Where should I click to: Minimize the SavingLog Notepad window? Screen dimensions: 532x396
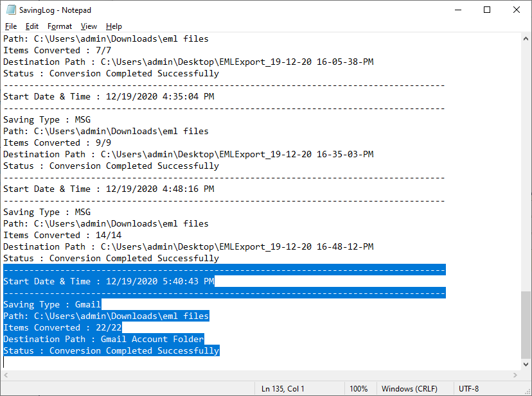(x=458, y=10)
